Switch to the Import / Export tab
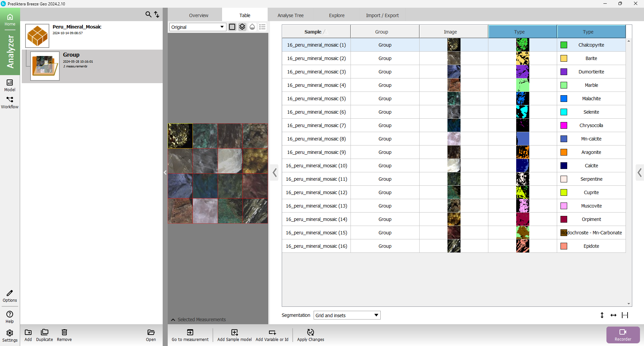 382,15
